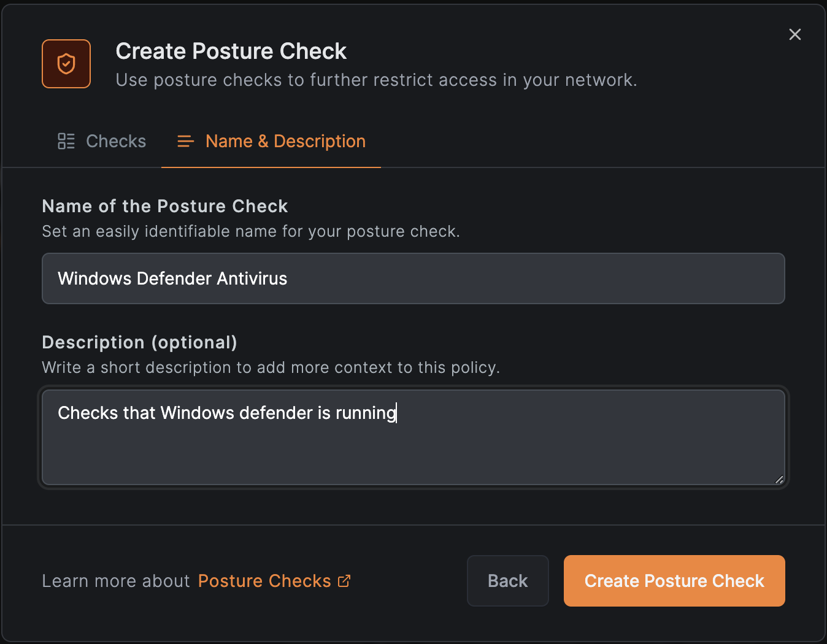This screenshot has height=644, width=827.
Task: Click the resize handle of the description box
Action: (x=779, y=479)
